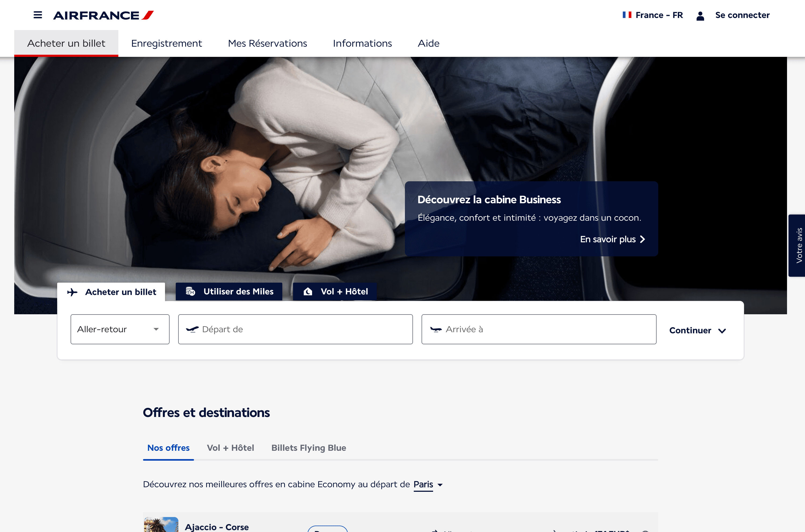Expand the Continuer chevron
Image resolution: width=805 pixels, height=532 pixels.
722,331
